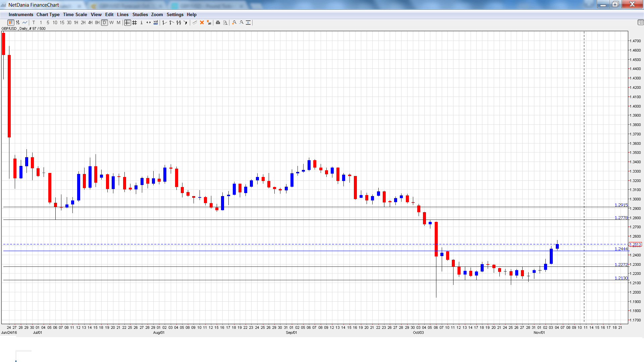The width and height of the screenshot is (644, 362).
Task: Switch to the Weekly timeframe
Action: point(112,22)
